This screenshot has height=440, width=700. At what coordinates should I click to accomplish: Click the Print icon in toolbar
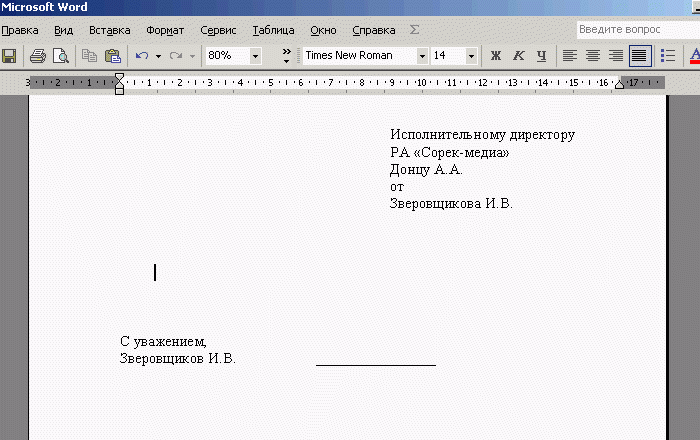(37, 56)
